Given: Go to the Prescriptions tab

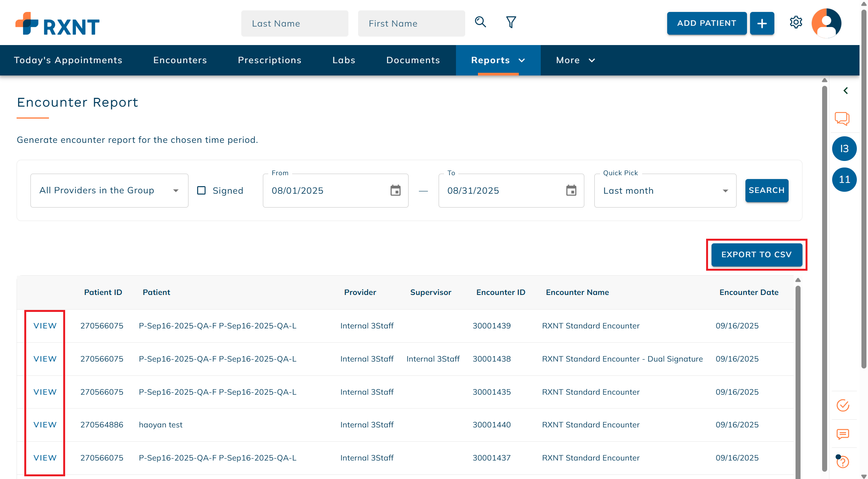Looking at the screenshot, I should [x=269, y=60].
